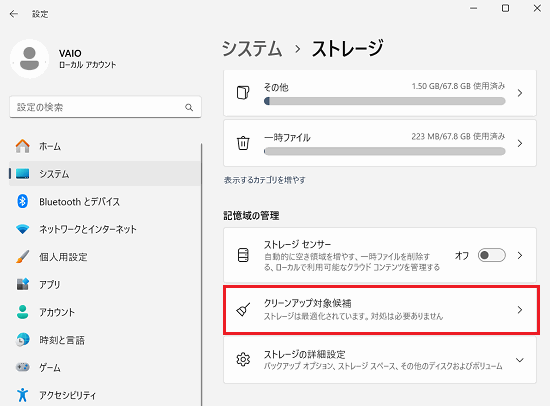Click the ローカル アカウント label
Viewport: 550px width, 406px height.
pos(87,65)
